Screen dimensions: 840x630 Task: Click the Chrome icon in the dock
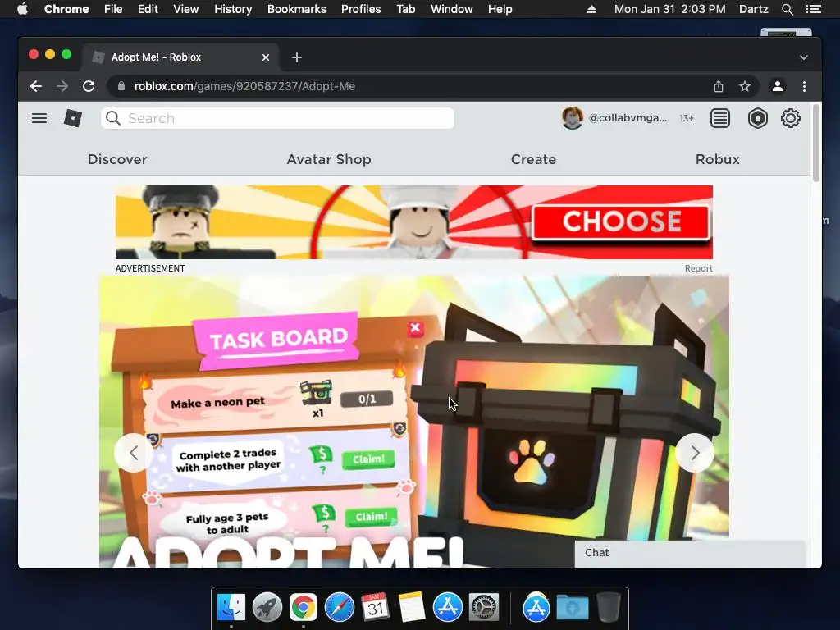click(304, 608)
